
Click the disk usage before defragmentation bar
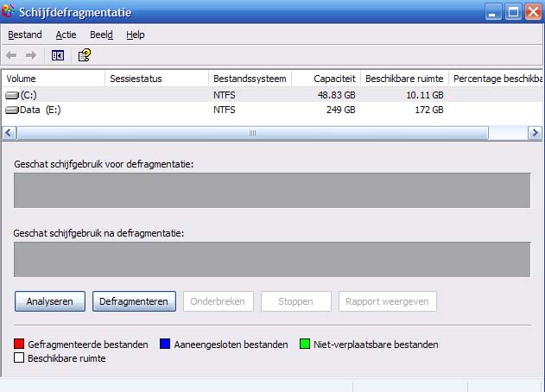click(x=272, y=191)
